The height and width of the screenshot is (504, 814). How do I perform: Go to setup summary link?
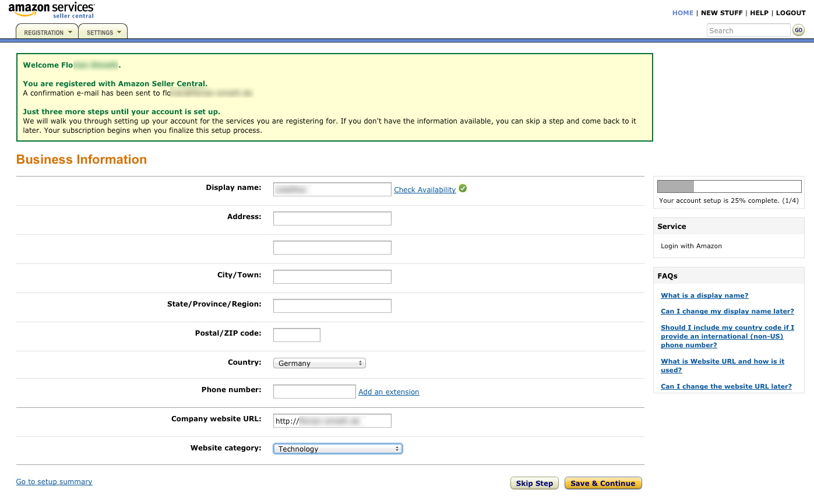pos(54,482)
